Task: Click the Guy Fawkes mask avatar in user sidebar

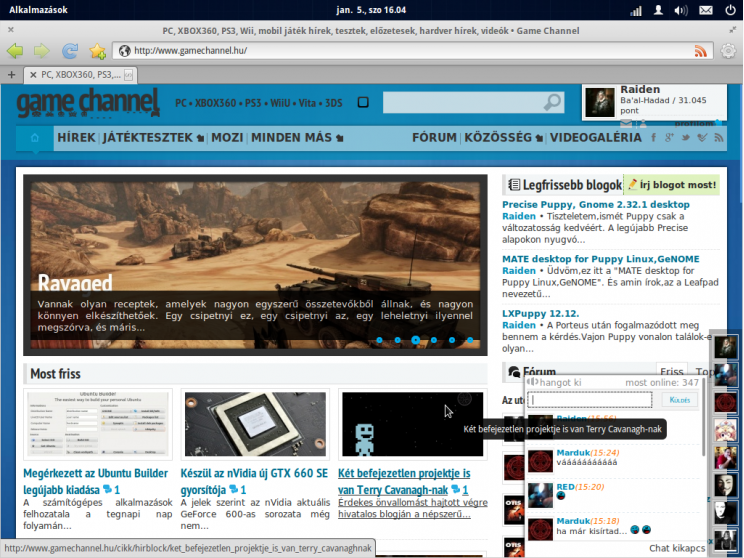Action: pyautogui.click(x=725, y=485)
